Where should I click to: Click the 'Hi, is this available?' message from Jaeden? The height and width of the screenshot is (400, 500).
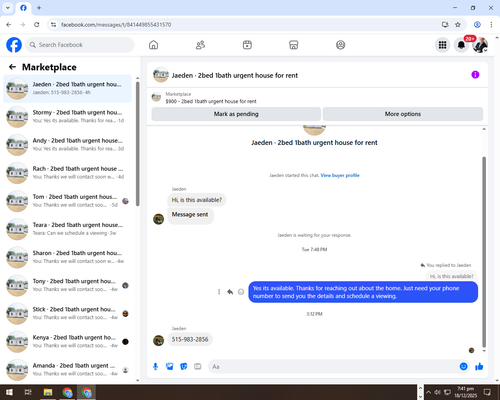(x=197, y=200)
